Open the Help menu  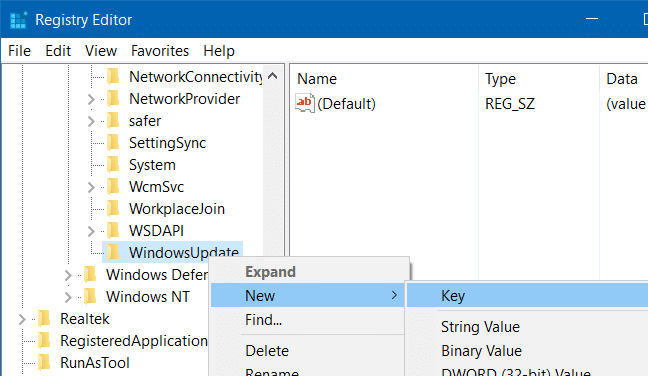(219, 51)
